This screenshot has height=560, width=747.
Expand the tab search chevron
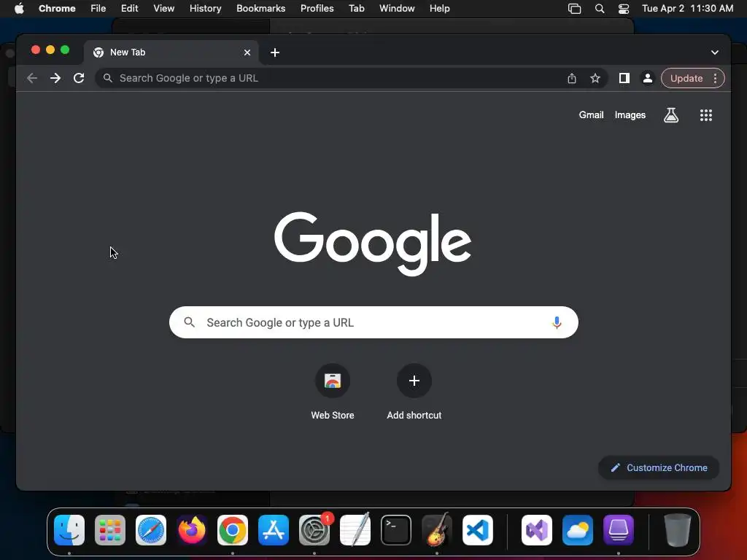pyautogui.click(x=715, y=52)
